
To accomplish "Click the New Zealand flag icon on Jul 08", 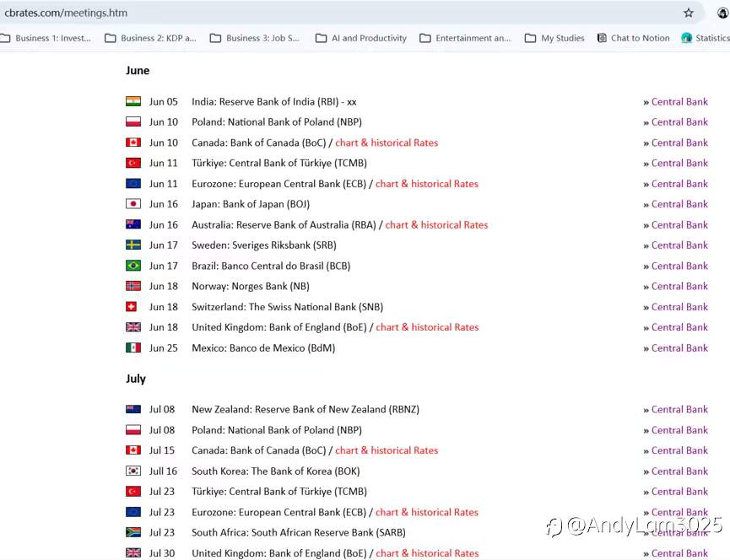I will (133, 409).
